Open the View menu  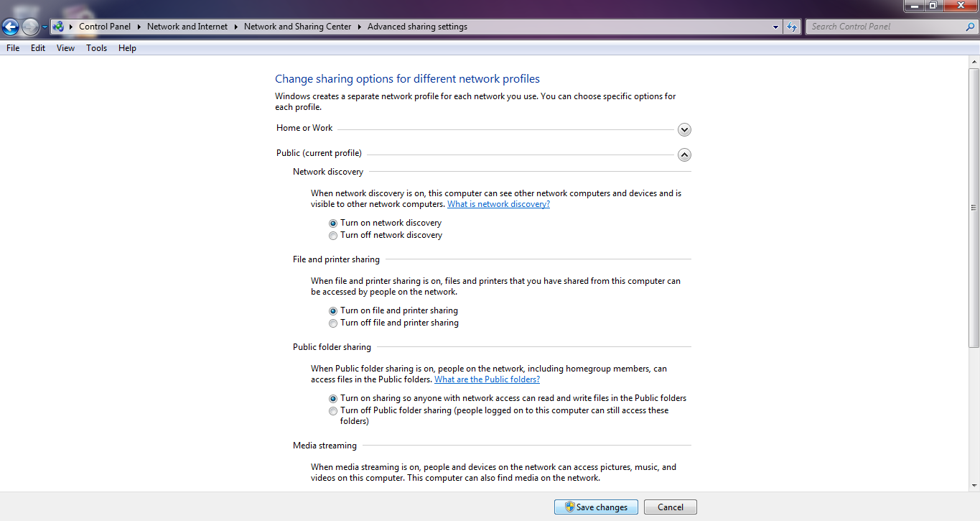(65, 47)
